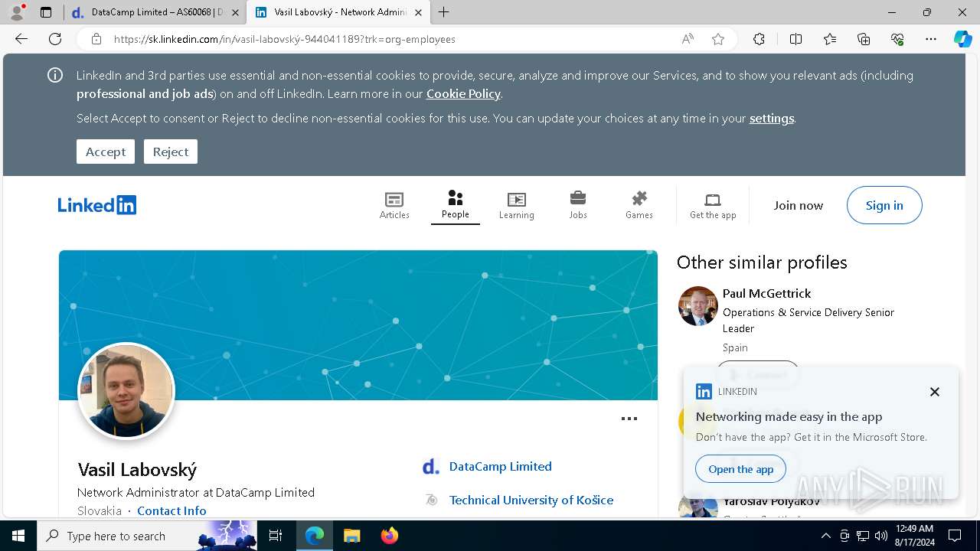980x551 pixels.
Task: Toggle Read aloud in address bar
Action: point(688,39)
